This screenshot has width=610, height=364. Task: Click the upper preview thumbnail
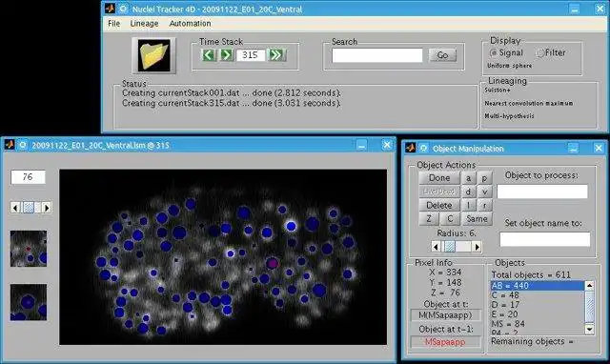click(x=29, y=249)
